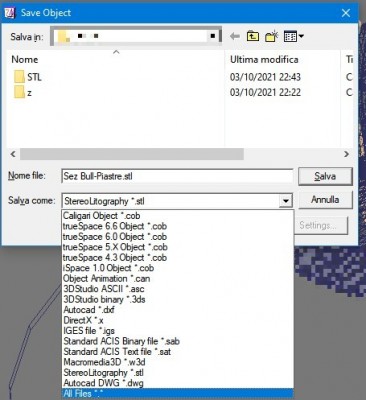The width and height of the screenshot is (366, 400).
Task: Select trueSpace 4.3 Object *.cob
Action: coord(178,257)
